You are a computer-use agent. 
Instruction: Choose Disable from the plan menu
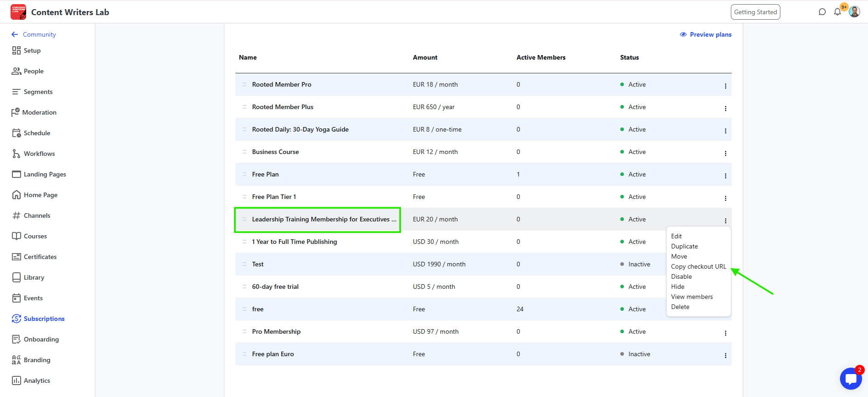tap(681, 276)
